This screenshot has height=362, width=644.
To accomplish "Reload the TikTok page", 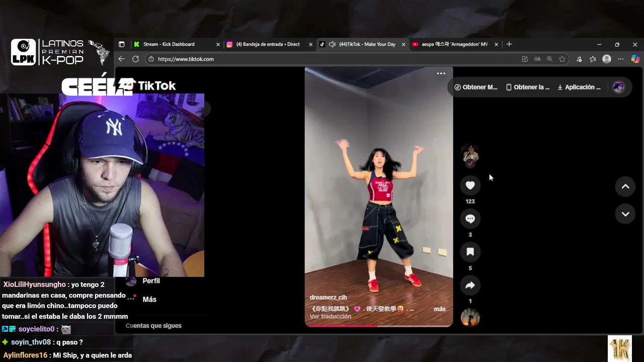I will coord(135,59).
